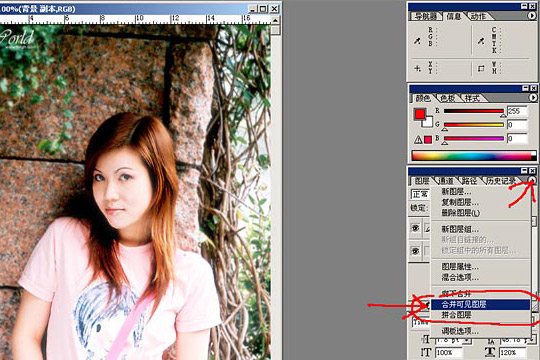540x360 pixels.
Task: Open the 正常 blending mode dropdown
Action: tap(420, 194)
